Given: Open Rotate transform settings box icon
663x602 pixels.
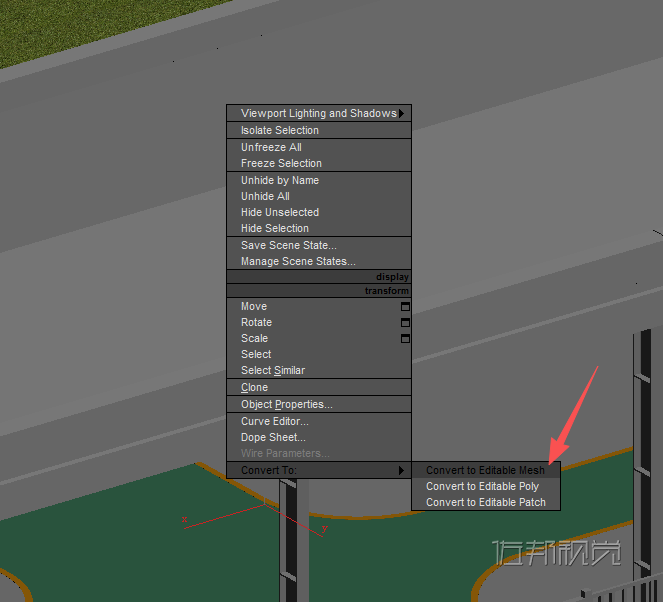Looking at the screenshot, I should [x=405, y=323].
